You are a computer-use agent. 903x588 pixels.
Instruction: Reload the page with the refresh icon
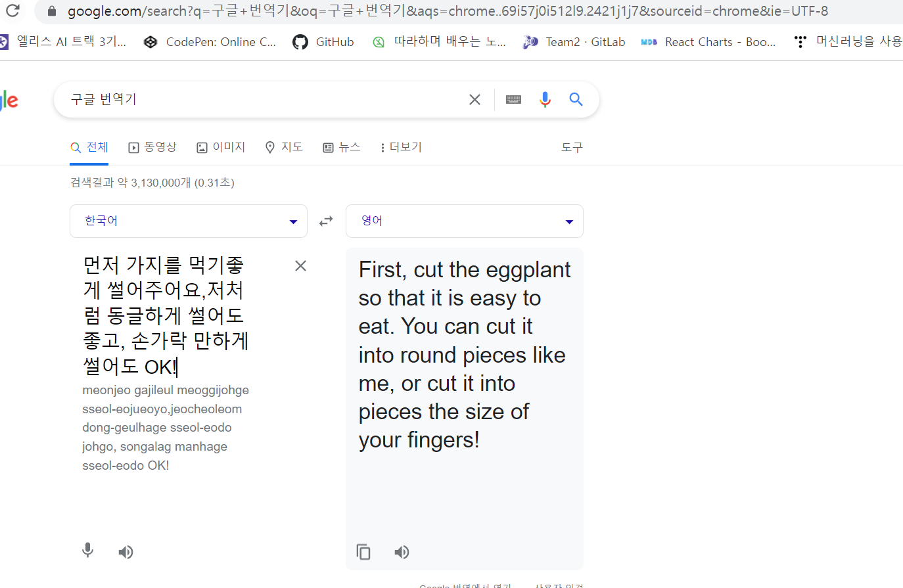point(12,11)
